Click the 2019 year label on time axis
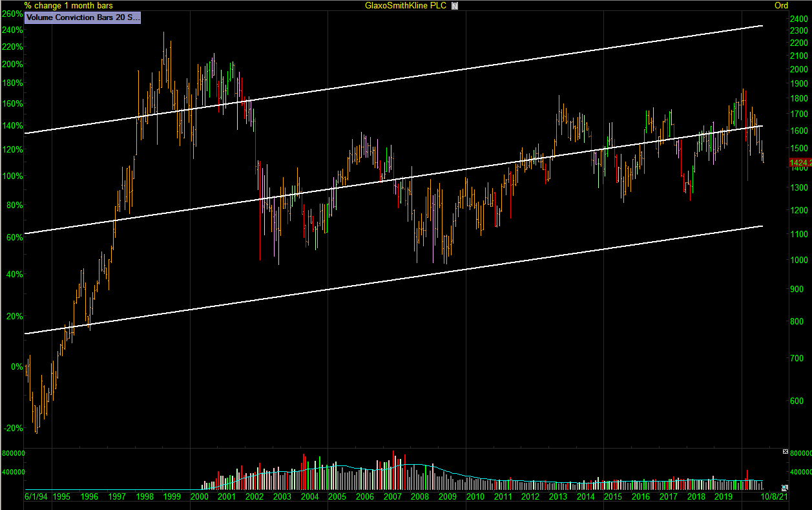The width and height of the screenshot is (812, 510). [x=723, y=497]
